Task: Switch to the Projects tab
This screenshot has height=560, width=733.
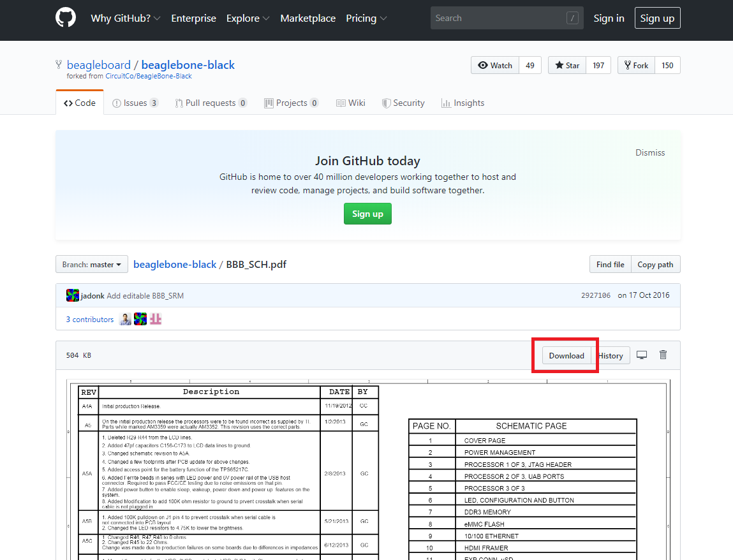Action: click(292, 103)
